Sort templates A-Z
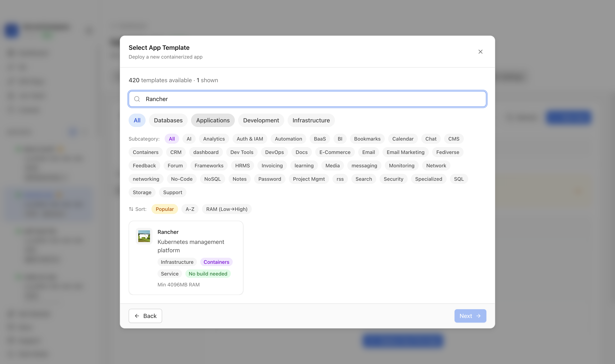The image size is (615, 364). coord(190,209)
